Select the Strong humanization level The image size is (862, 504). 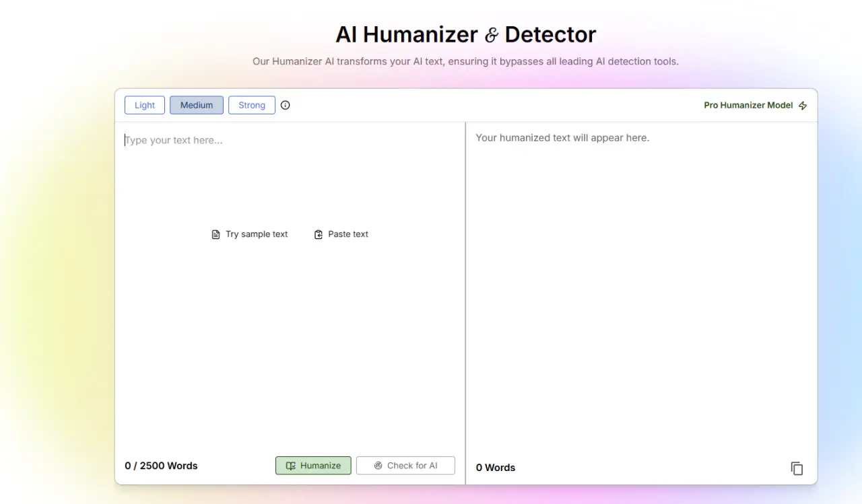[x=252, y=105]
